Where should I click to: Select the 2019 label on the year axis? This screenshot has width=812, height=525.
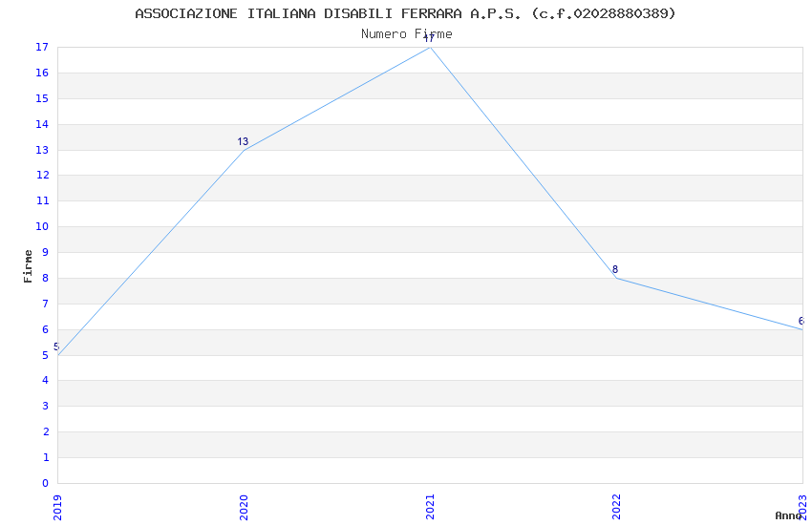tap(57, 508)
